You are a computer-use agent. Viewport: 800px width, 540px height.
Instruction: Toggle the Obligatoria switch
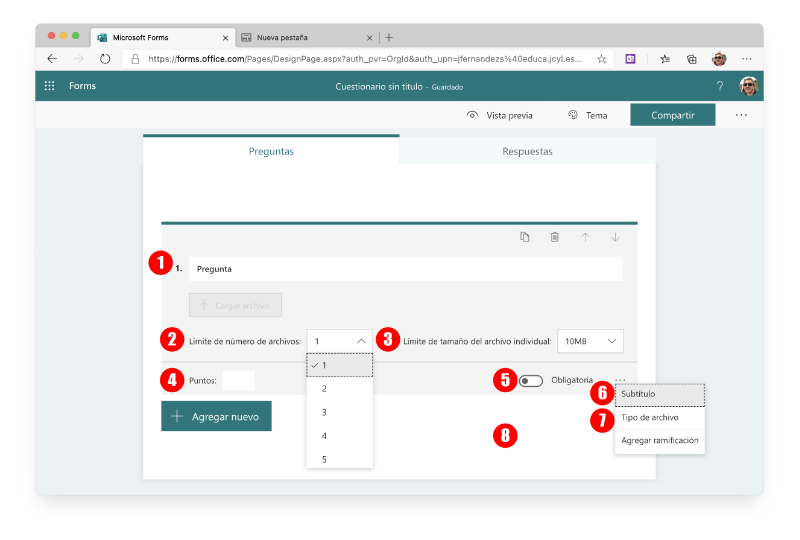(x=531, y=381)
